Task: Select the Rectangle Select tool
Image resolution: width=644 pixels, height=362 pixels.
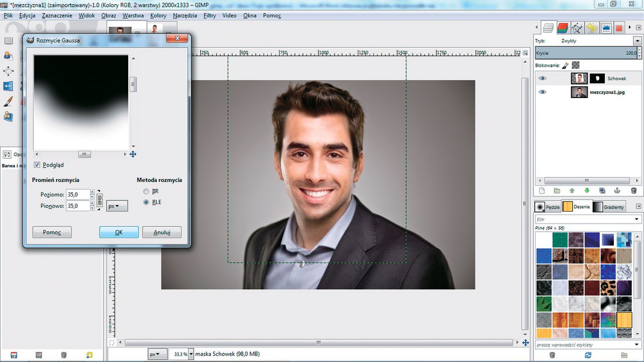Action: click(8, 41)
